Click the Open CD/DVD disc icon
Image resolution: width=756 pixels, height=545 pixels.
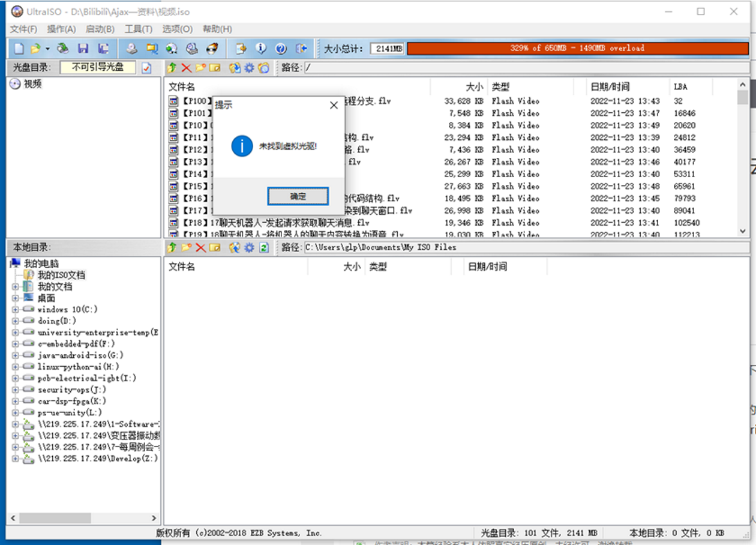coord(62,49)
